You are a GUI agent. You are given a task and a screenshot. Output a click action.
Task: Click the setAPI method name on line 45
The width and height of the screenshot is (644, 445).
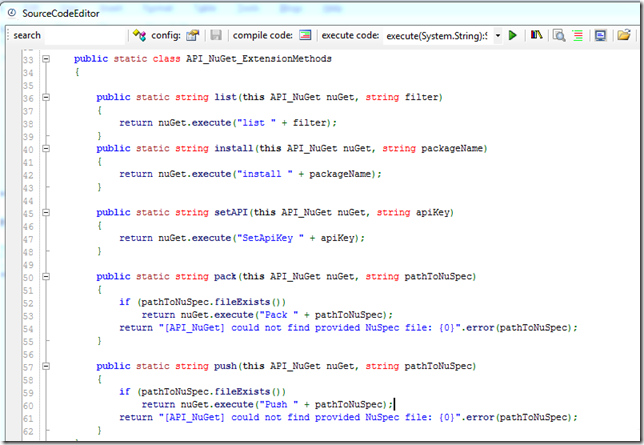[231, 212]
